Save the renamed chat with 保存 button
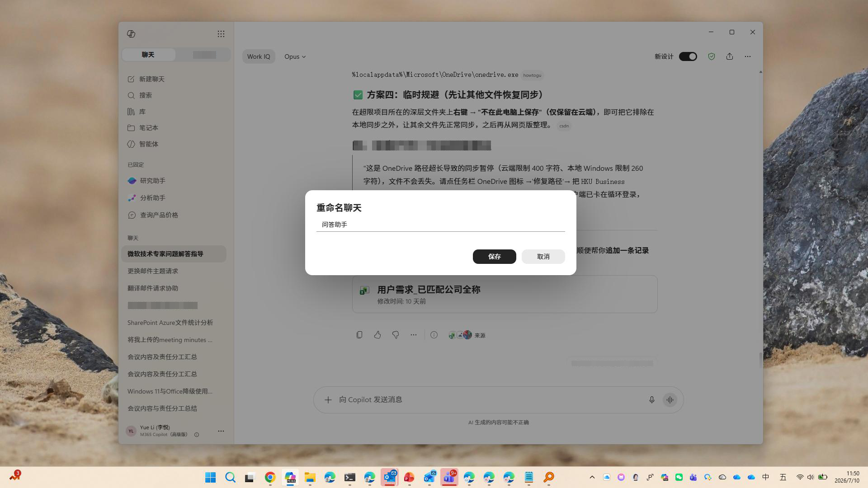 pos(494,257)
